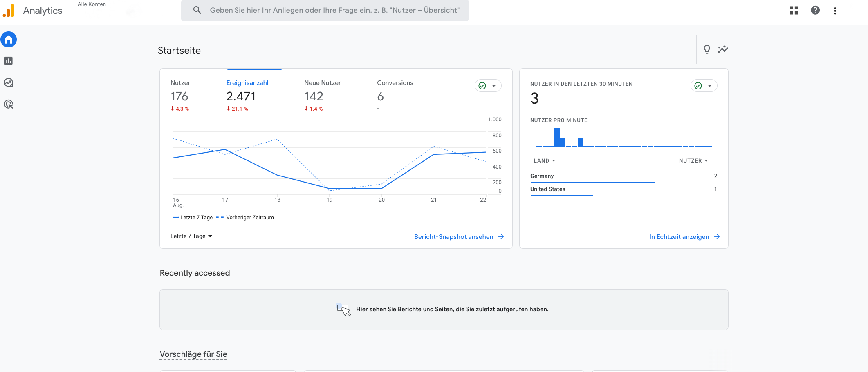This screenshot has height=372, width=868.
Task: Click the Bericht-Snapshot ansehen link
Action: [453, 237]
